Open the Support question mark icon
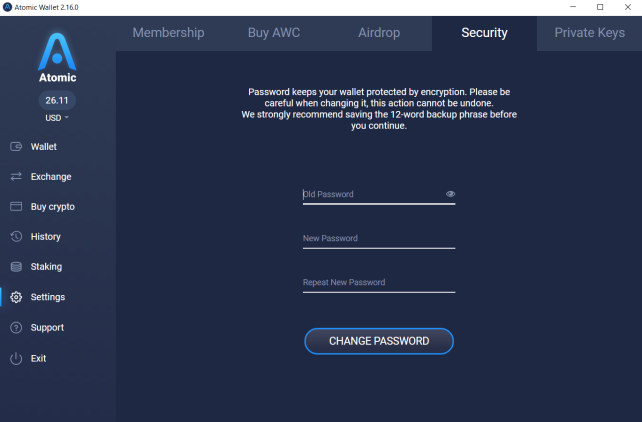Image resolution: width=642 pixels, height=422 pixels. (x=16, y=327)
